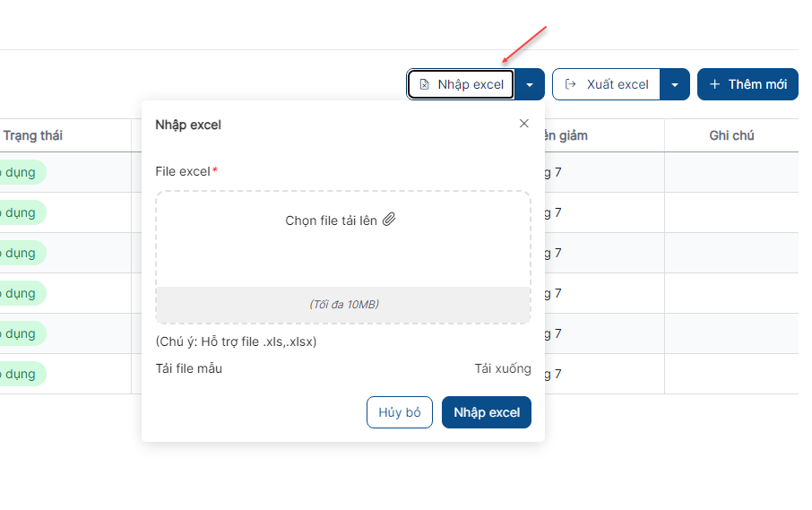Click the (Tối đa 10MB) gray strip

coord(343,305)
